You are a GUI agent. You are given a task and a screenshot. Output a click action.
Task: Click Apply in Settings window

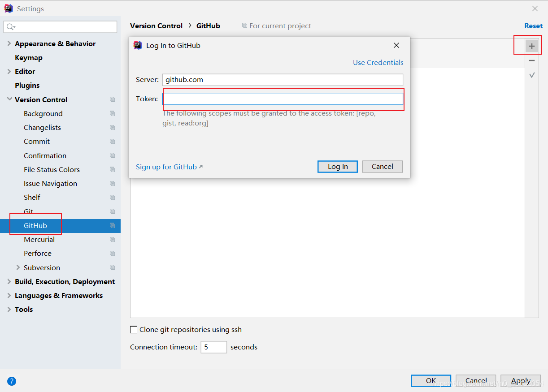click(521, 381)
